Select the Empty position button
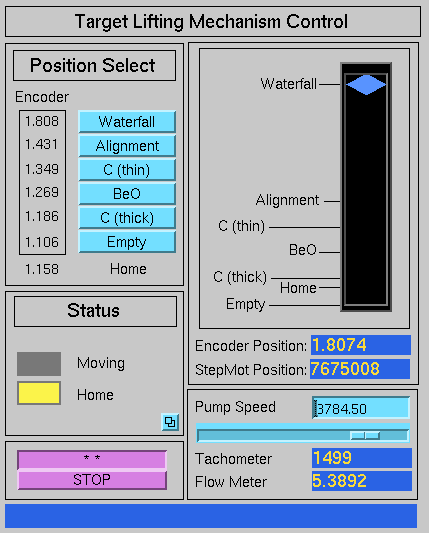429x533 pixels. [127, 242]
